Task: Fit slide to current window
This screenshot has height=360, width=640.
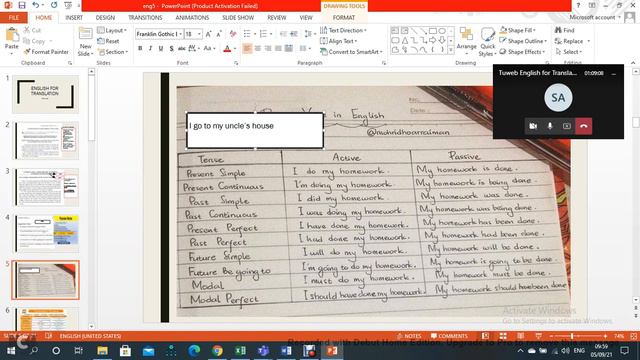Action: pos(634,336)
